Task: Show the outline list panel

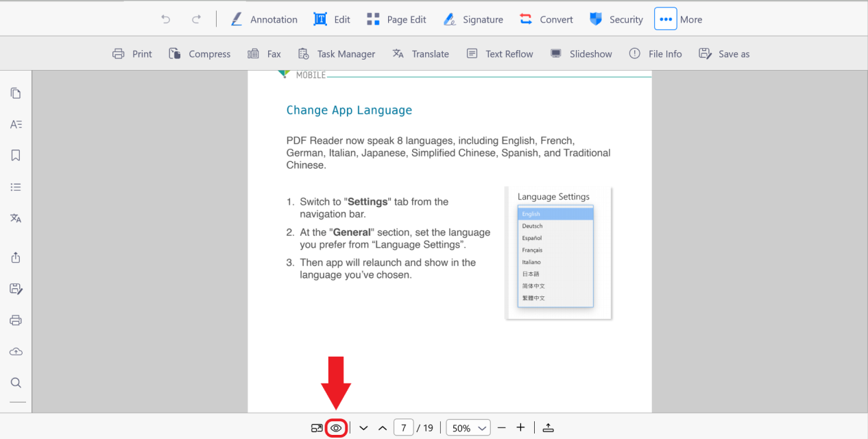Action: (16, 187)
